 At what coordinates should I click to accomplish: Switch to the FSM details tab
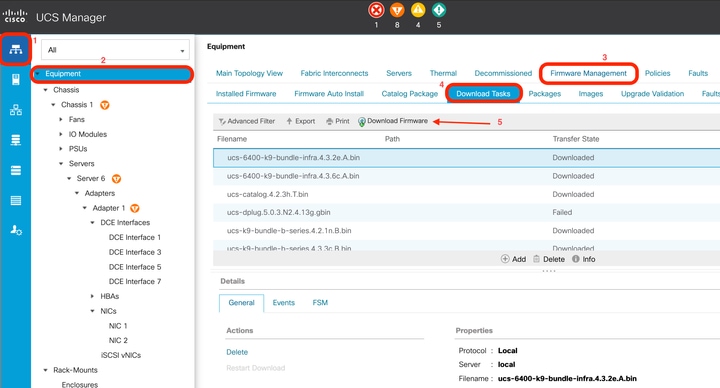320,303
